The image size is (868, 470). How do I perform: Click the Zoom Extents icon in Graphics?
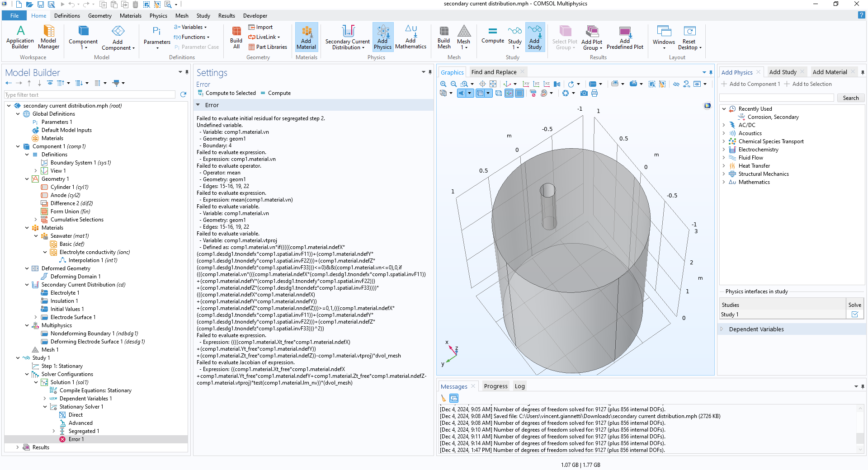tap(493, 84)
